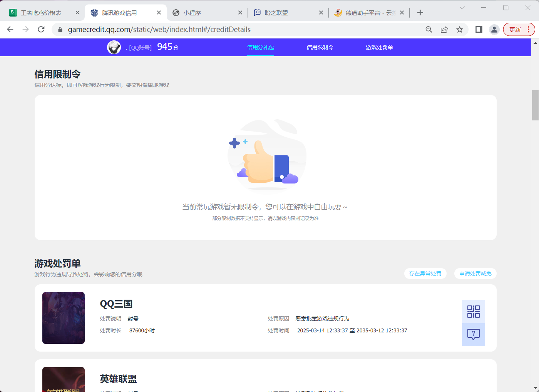Click the 87600小时 duration value
The image size is (539, 392).
click(142, 330)
